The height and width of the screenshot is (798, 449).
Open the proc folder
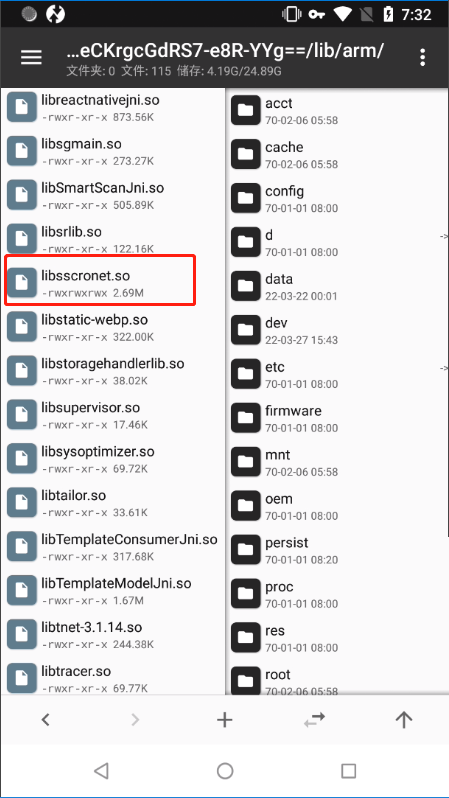point(337,594)
